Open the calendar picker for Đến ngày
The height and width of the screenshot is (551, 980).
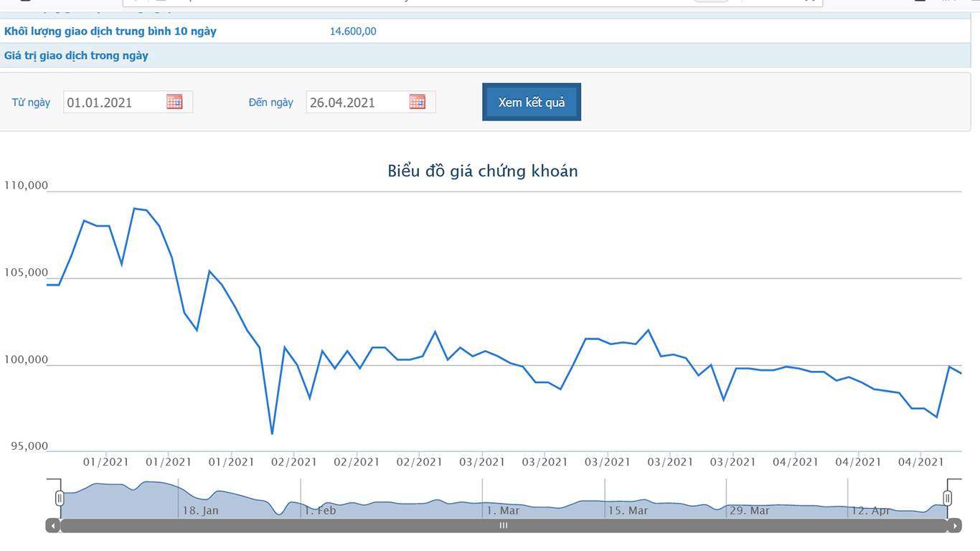click(418, 102)
